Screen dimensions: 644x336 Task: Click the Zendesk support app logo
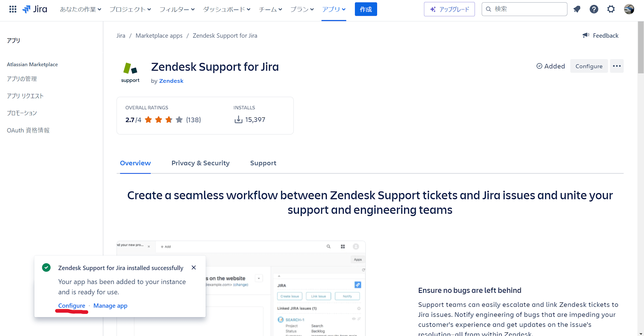130,72
